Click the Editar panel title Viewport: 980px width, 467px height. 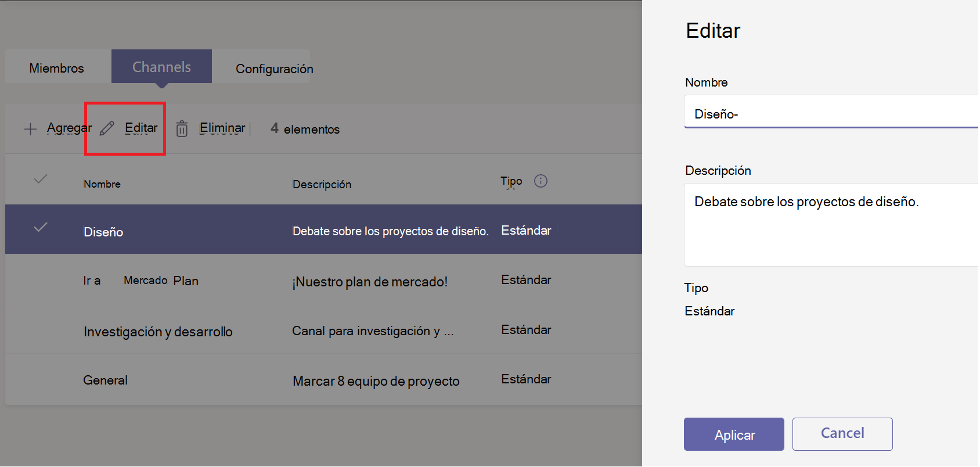click(713, 30)
